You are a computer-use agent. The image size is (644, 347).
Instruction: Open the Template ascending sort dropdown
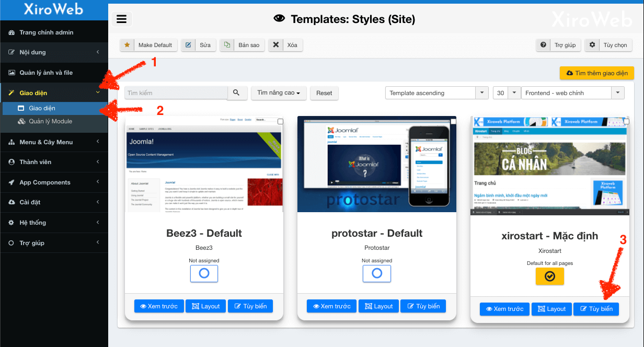tap(437, 92)
